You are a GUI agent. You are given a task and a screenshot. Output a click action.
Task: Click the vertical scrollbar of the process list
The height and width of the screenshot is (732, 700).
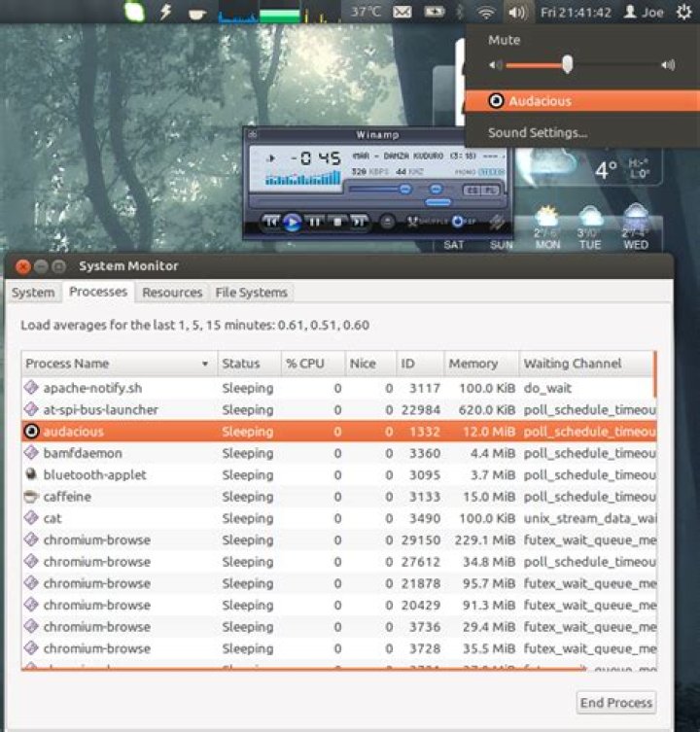[655, 375]
